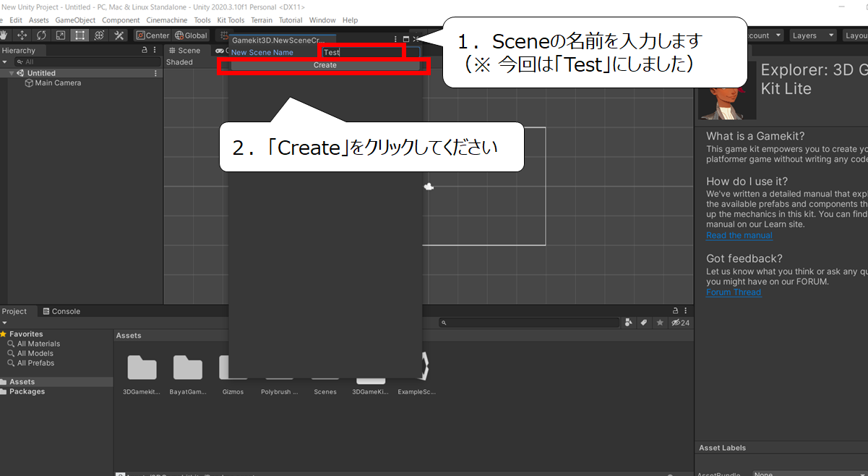This screenshot has height=476, width=868.
Task: Open the Terrain menu
Action: coord(262,20)
